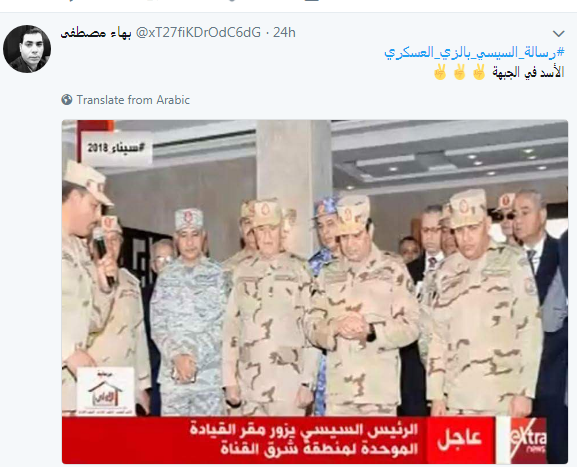Open the display name بهاء مصطفى profile

coord(96,33)
